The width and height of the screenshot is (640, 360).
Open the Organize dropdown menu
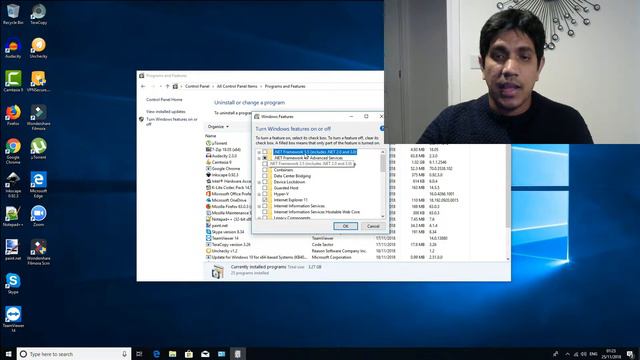[218, 127]
